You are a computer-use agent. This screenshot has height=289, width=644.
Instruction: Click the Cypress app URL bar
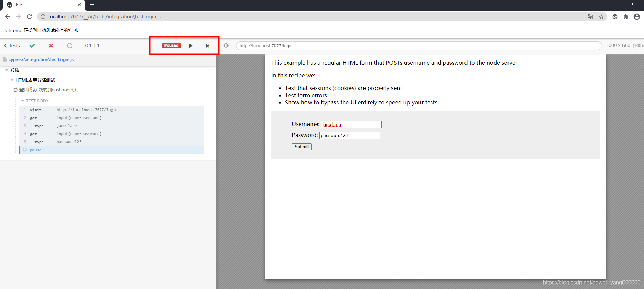click(x=419, y=46)
